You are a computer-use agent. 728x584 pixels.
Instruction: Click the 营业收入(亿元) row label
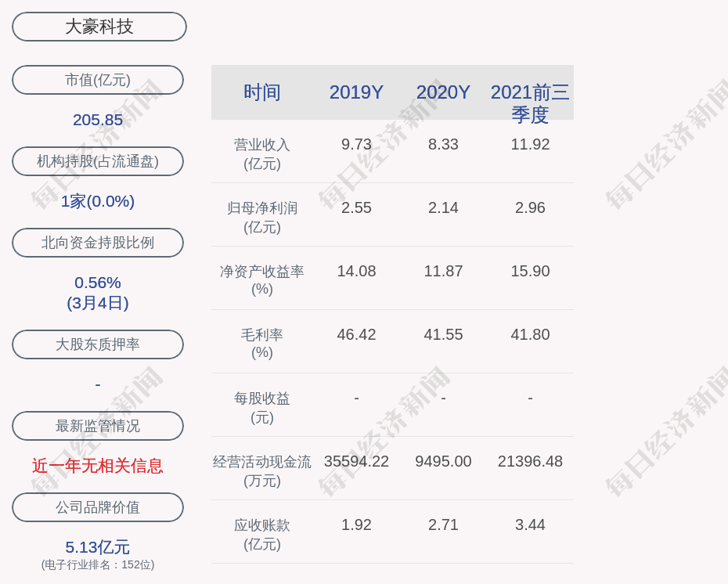[261, 154]
